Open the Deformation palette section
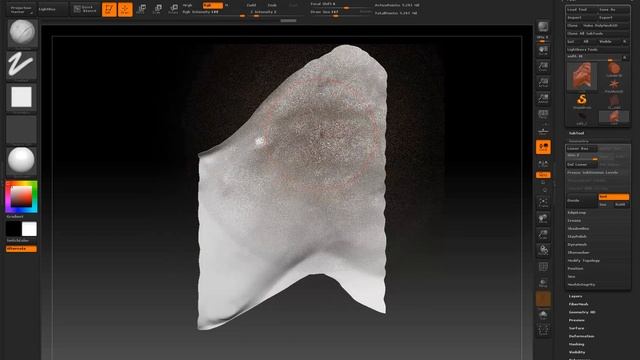The image size is (640, 360). [581, 336]
